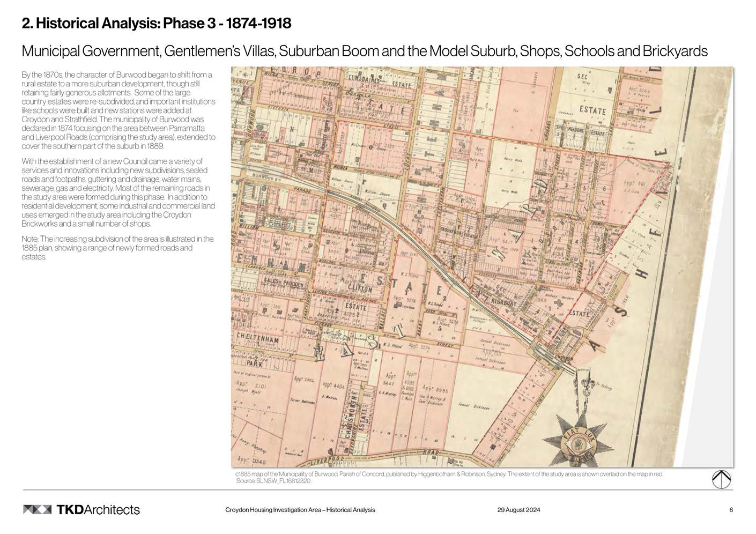Click the 'Highbury' estate label on map
Viewport: 756px width, 534px height.
pos(503,302)
